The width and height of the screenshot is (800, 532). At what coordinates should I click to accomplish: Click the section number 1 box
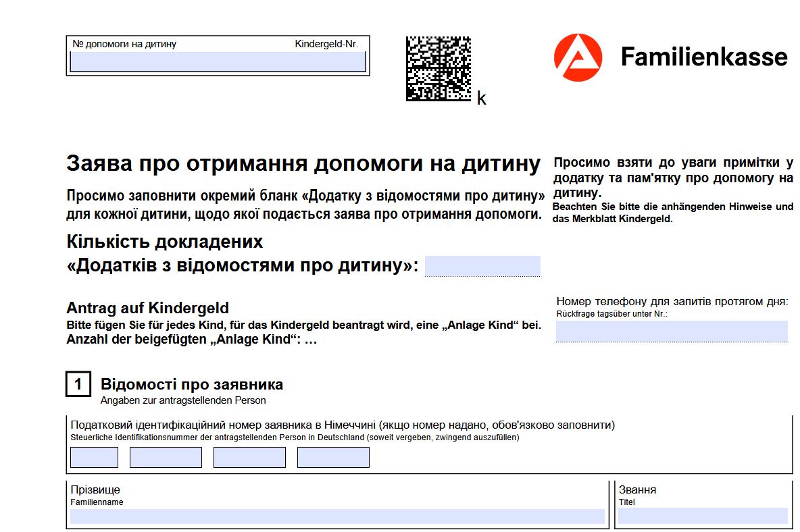click(x=78, y=384)
